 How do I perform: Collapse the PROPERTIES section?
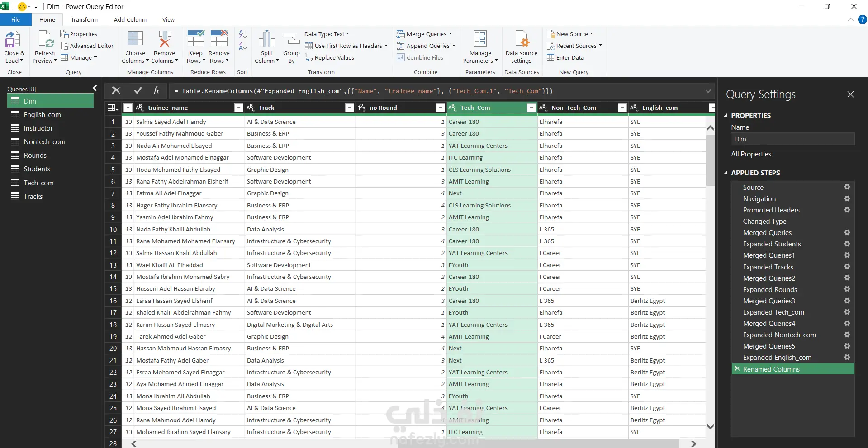pyautogui.click(x=726, y=115)
